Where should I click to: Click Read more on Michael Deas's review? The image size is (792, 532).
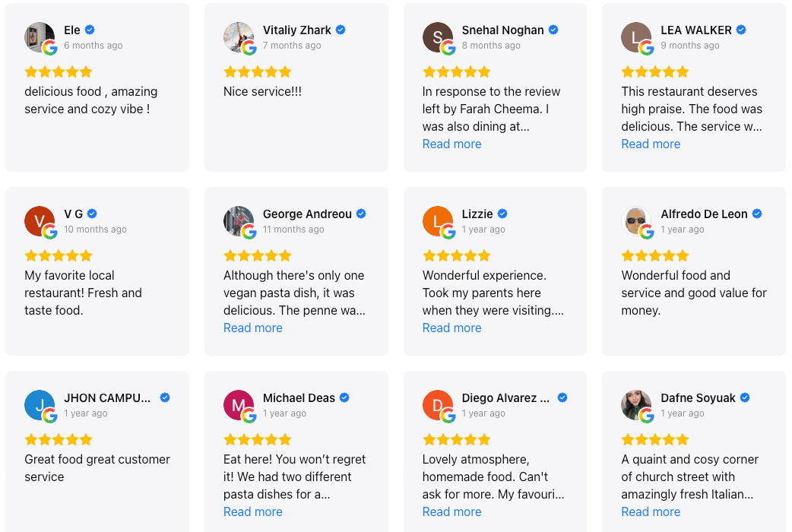pyautogui.click(x=252, y=511)
